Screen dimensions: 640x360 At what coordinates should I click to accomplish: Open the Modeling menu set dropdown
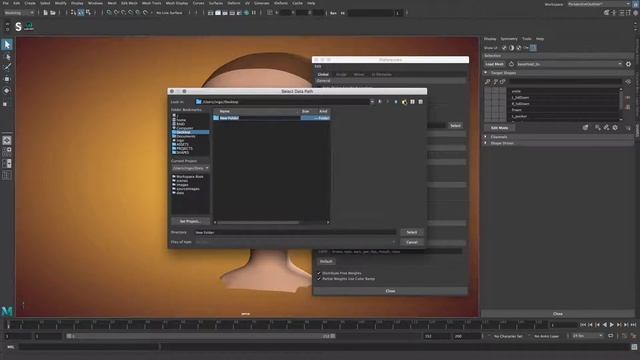click(19, 13)
